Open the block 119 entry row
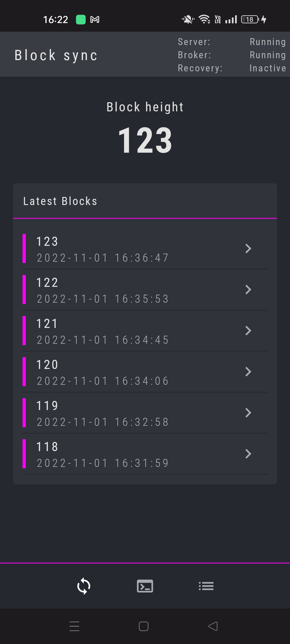This screenshot has width=290, height=644. 107,413
